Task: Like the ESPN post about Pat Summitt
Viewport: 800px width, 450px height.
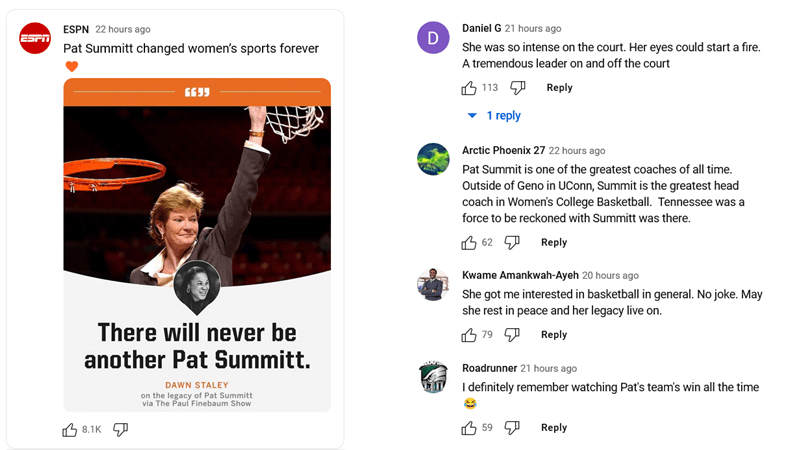Action: click(70, 429)
